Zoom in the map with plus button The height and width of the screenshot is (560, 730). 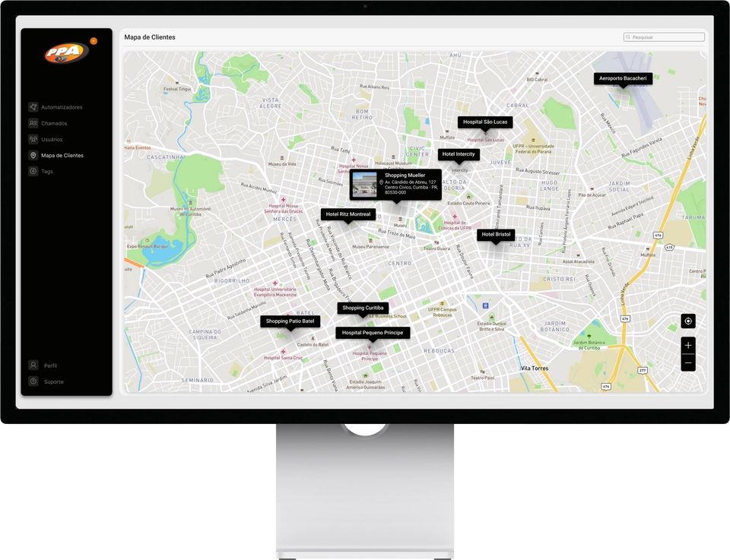pyautogui.click(x=688, y=346)
